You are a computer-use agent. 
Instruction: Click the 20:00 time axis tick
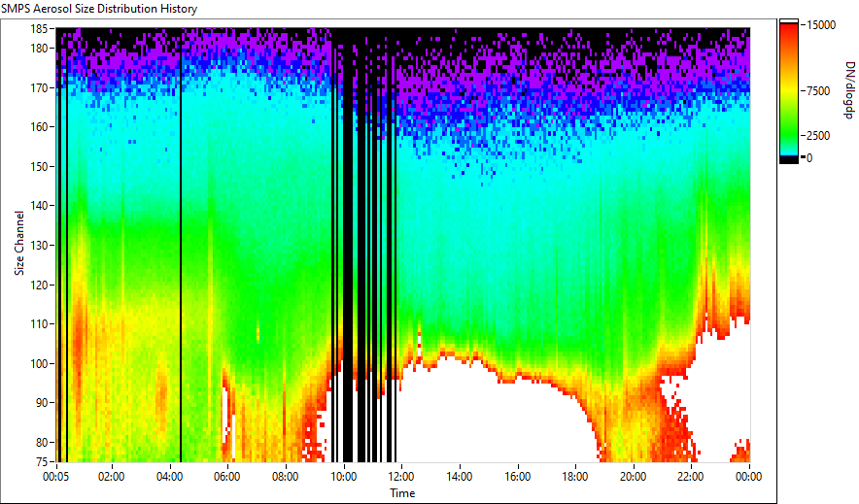[x=634, y=477]
